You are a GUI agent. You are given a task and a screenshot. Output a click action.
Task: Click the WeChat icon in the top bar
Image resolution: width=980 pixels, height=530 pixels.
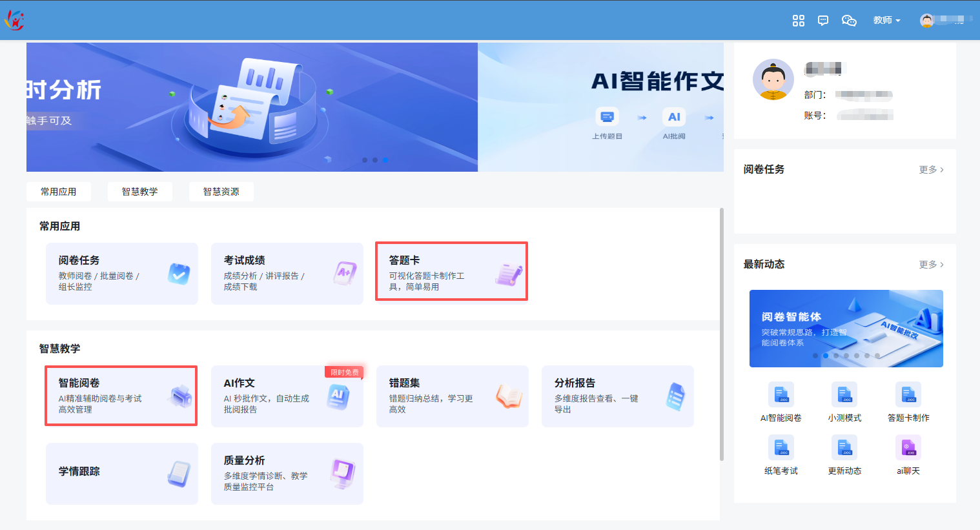click(849, 20)
